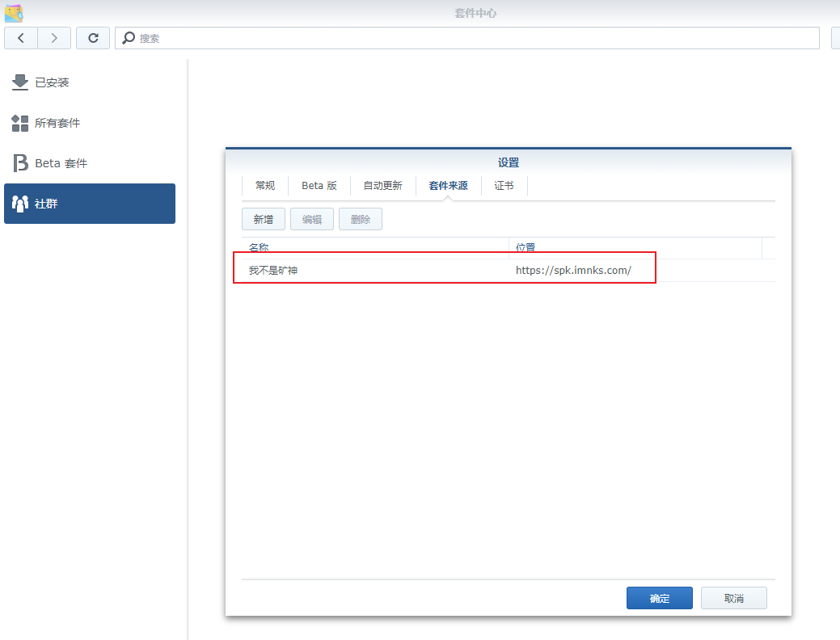
Task: Focus the 搜索 search field
Action: click(x=469, y=38)
